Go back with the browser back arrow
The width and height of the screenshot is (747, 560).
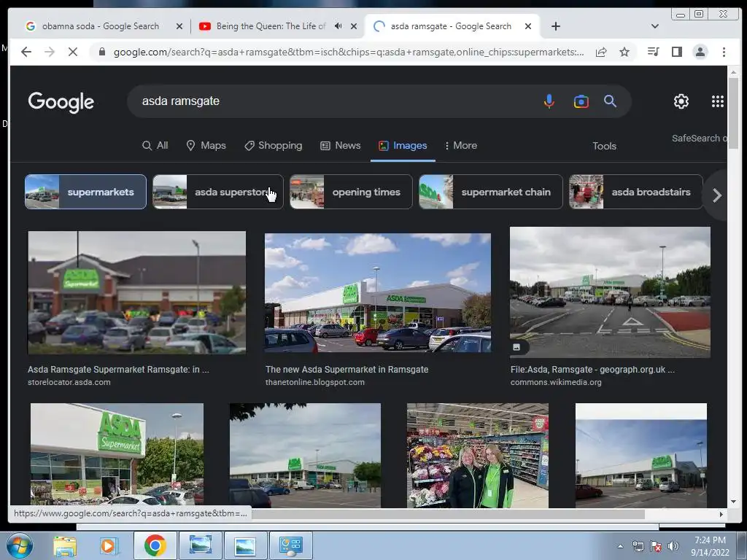(x=26, y=52)
